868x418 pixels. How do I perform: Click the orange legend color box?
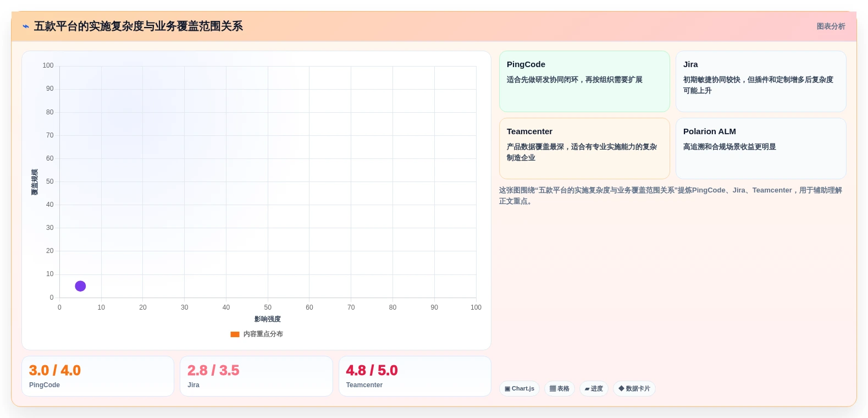(235, 334)
